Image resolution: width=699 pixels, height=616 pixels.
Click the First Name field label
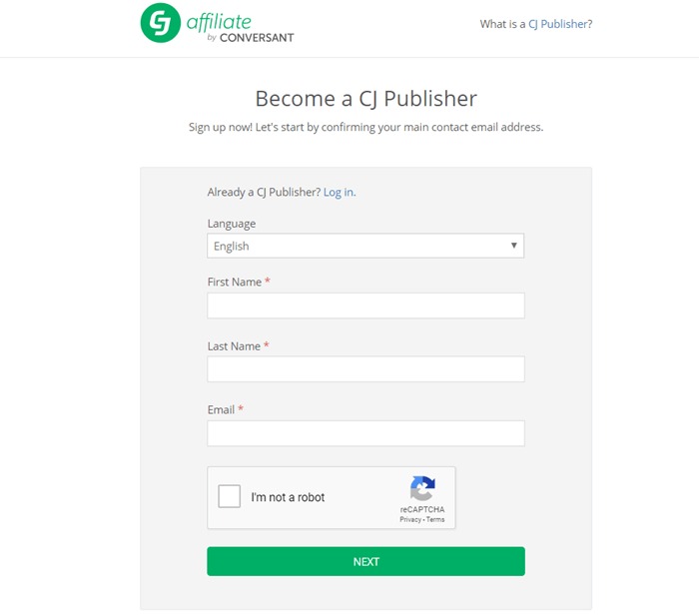pyautogui.click(x=235, y=282)
